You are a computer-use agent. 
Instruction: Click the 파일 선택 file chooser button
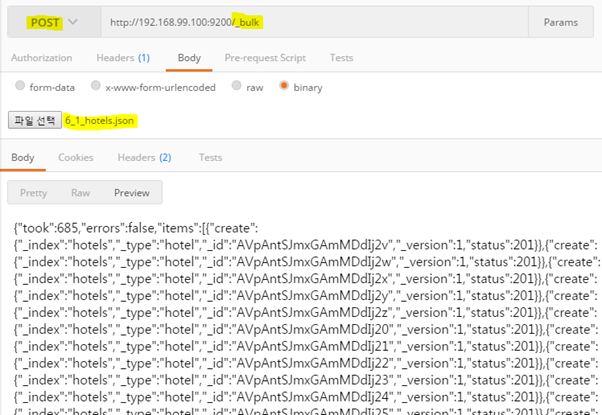pos(34,121)
